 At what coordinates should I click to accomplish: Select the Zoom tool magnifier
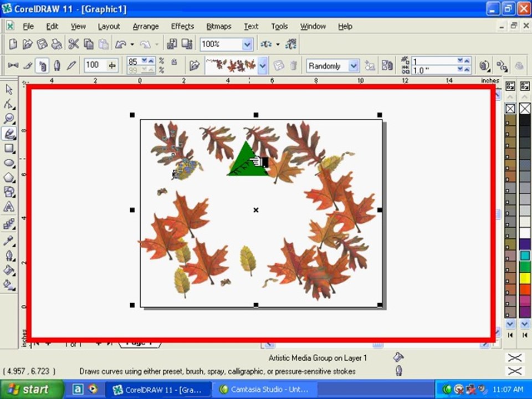pyautogui.click(x=9, y=119)
